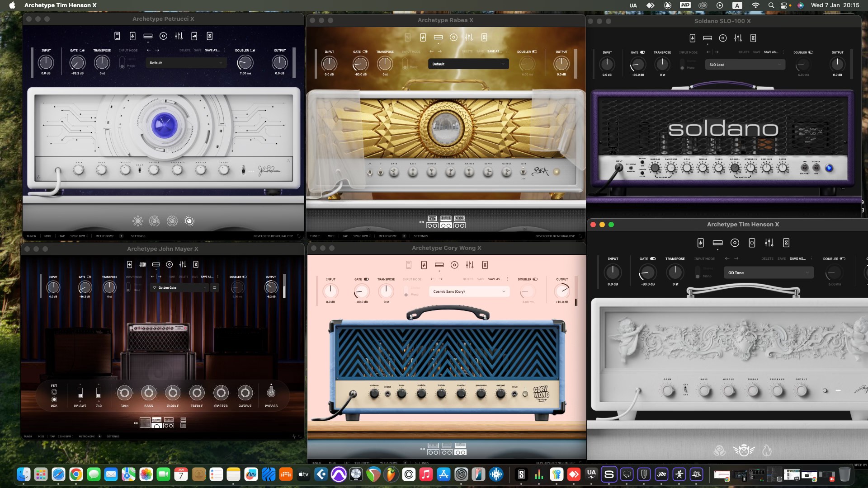Screen dimensions: 868x488
Task: Open the cab speaker icon in Cory Wong X
Action: [x=455, y=265]
